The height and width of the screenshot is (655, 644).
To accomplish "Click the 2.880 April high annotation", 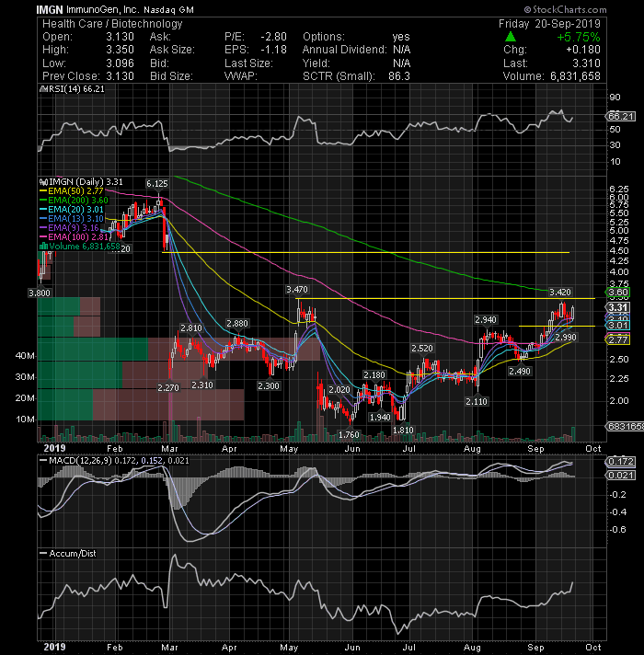I will click(x=237, y=323).
